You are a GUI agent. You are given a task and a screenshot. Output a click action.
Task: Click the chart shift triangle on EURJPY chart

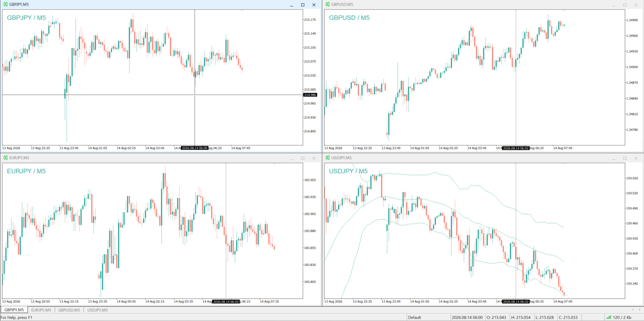pos(274,164)
